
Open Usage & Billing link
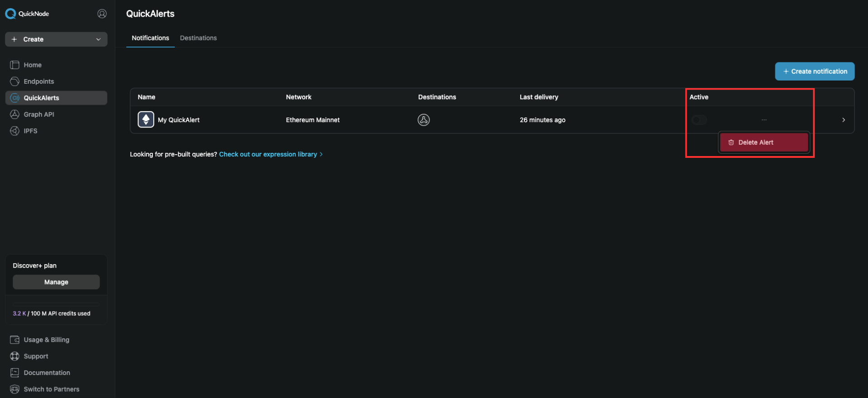point(47,340)
